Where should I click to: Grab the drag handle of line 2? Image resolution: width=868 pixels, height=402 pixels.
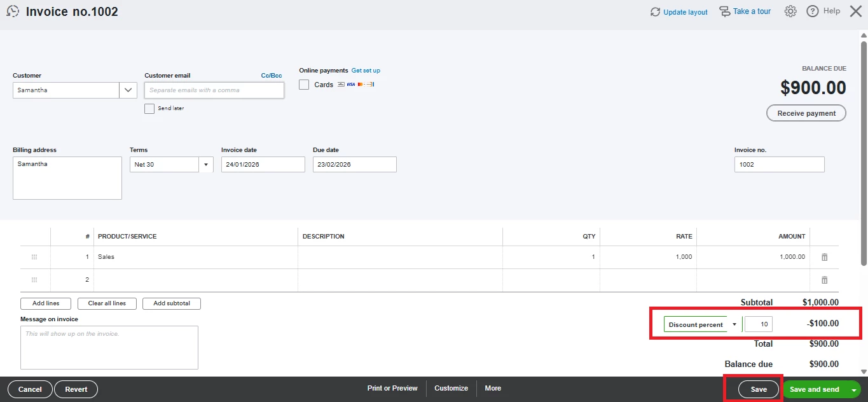click(34, 280)
